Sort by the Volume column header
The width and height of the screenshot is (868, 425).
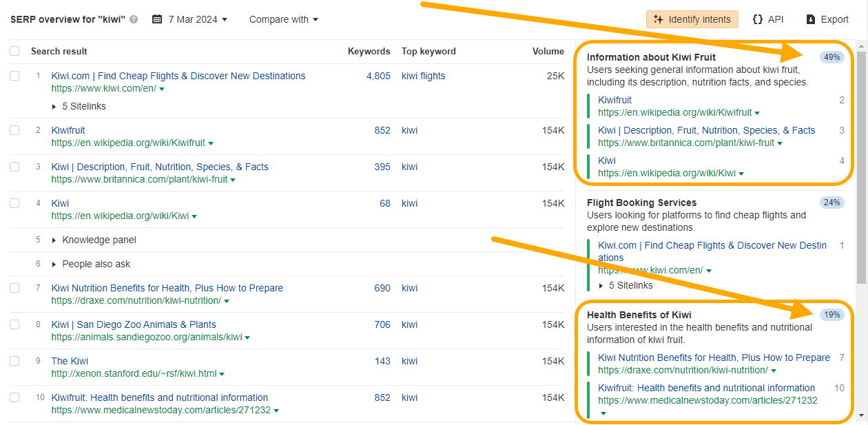tap(548, 51)
